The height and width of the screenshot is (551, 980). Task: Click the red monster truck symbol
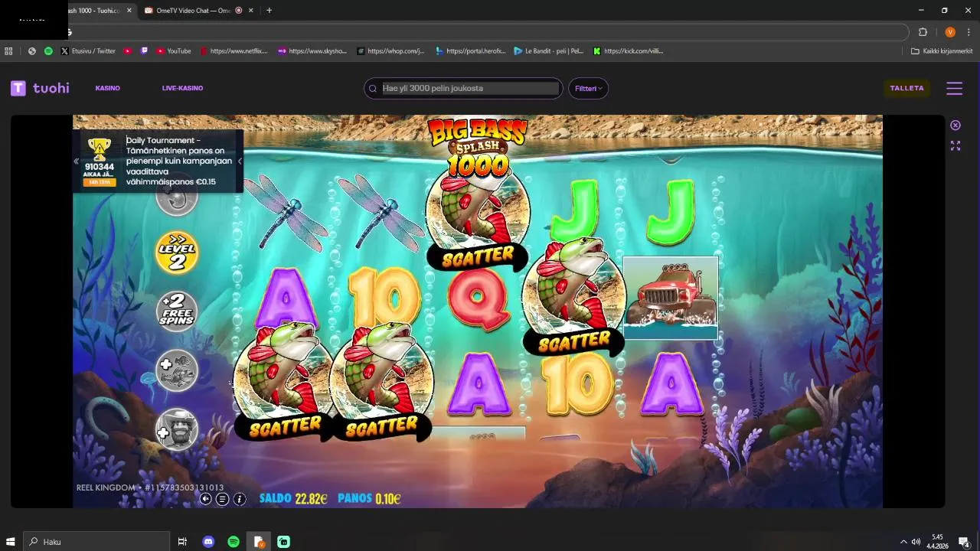[671, 298]
